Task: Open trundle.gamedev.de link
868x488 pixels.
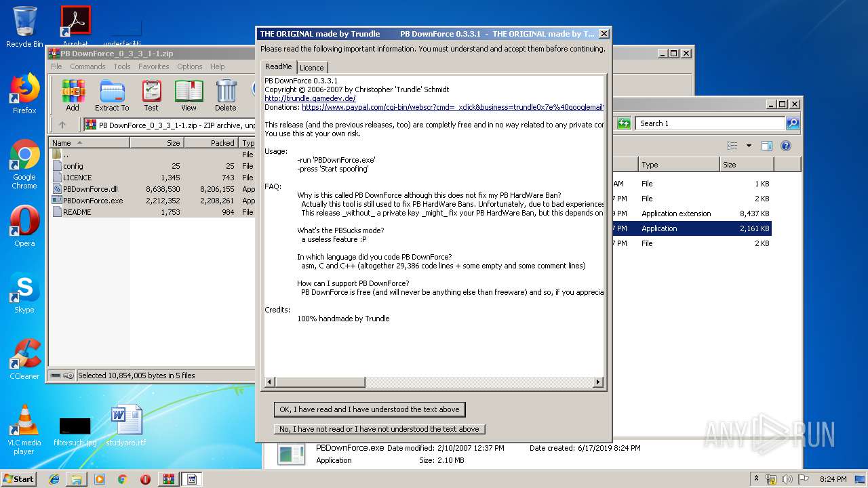Action: pos(310,98)
